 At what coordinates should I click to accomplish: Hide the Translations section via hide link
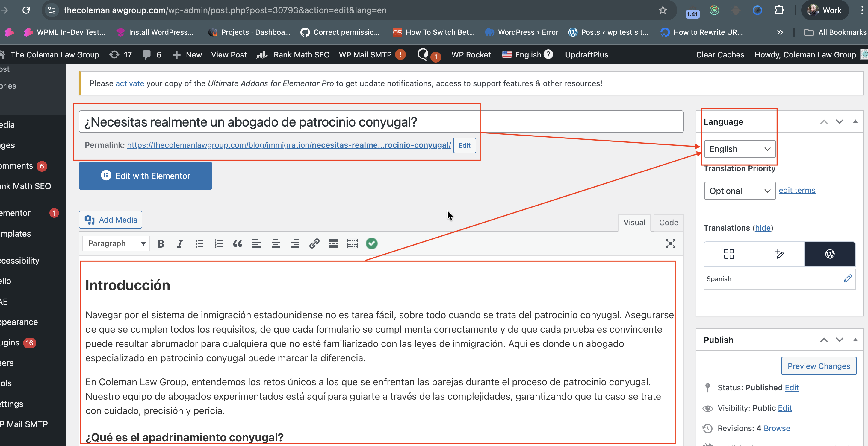[x=763, y=228]
